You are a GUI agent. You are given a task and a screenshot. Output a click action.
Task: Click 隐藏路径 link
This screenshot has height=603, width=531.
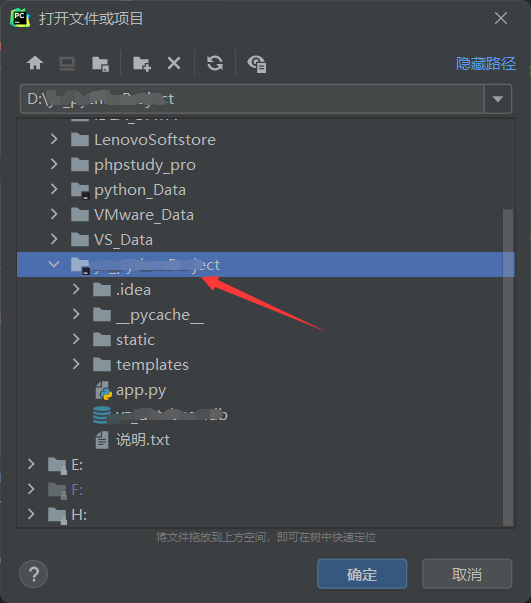(486, 63)
